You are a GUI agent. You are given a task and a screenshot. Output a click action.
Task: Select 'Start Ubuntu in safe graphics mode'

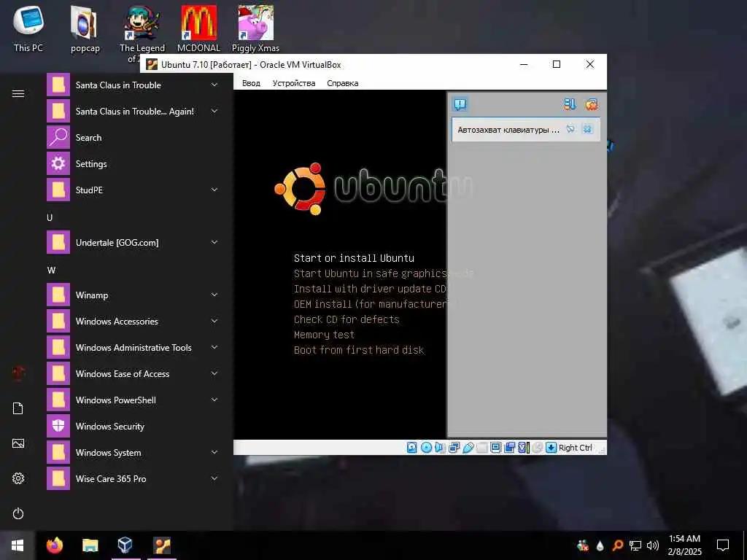384,273
